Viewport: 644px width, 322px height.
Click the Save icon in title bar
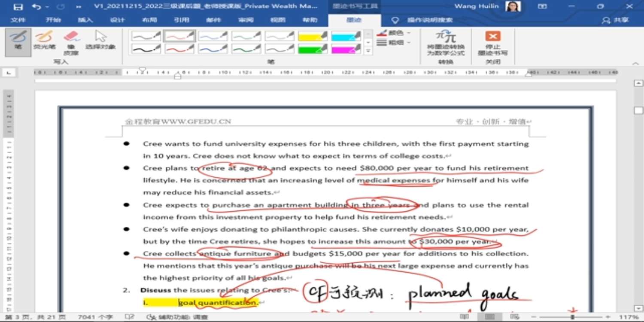click(18, 7)
